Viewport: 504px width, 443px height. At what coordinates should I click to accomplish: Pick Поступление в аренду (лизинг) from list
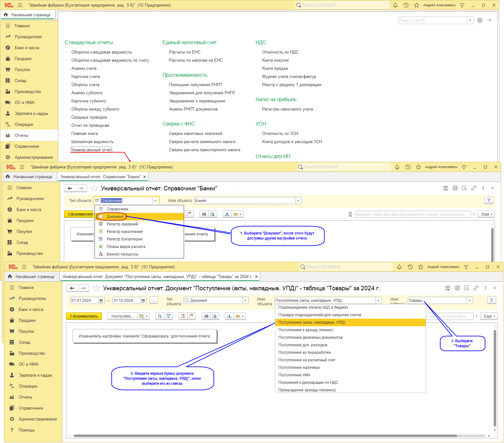point(350,330)
